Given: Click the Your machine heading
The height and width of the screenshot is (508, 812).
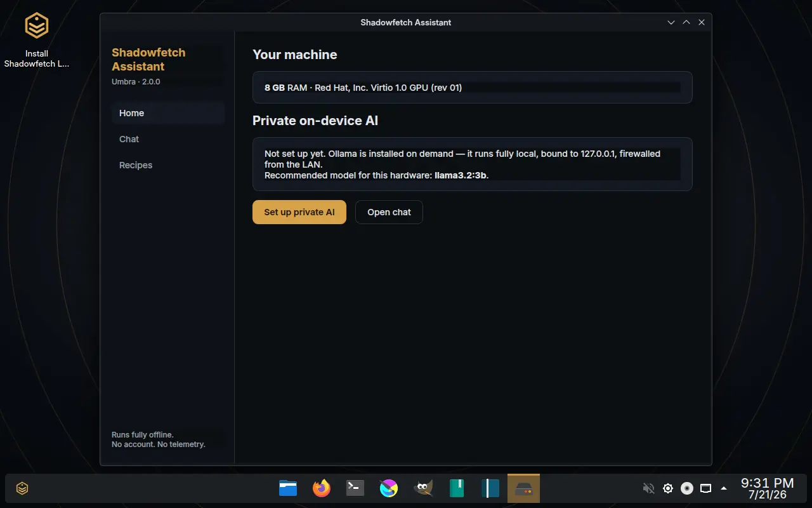Looking at the screenshot, I should click(x=295, y=55).
